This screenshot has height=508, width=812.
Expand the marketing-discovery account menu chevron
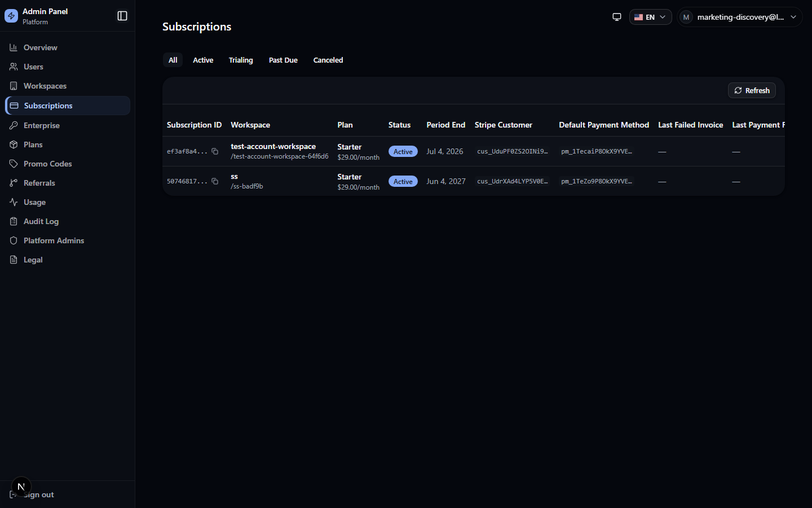coord(793,17)
